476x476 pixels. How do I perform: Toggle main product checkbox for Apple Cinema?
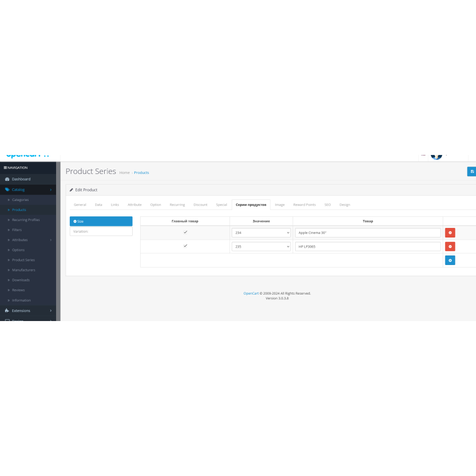tap(185, 232)
